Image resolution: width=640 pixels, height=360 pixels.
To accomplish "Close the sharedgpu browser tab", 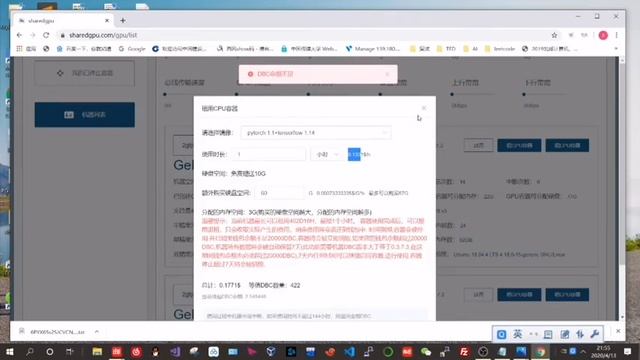I will coord(107,20).
